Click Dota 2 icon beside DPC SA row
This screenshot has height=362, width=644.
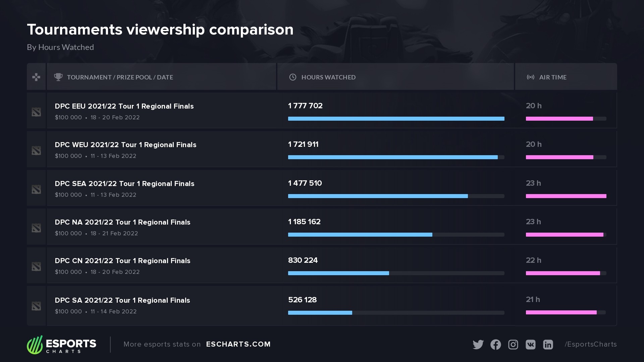[36, 306]
